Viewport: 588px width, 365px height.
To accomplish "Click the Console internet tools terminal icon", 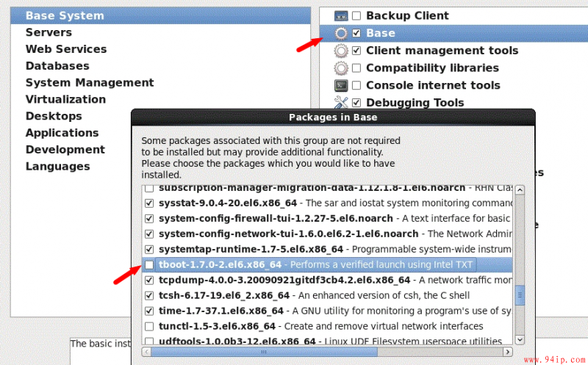I will tap(341, 85).
